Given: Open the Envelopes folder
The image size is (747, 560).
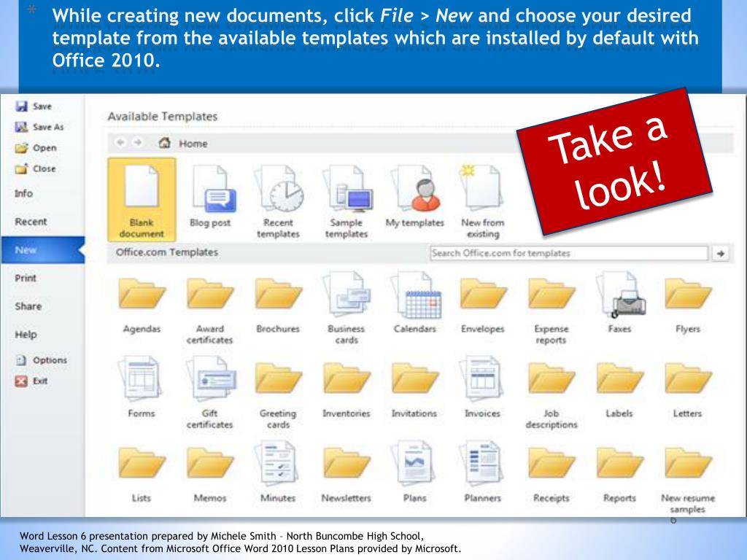Looking at the screenshot, I should (x=483, y=304).
